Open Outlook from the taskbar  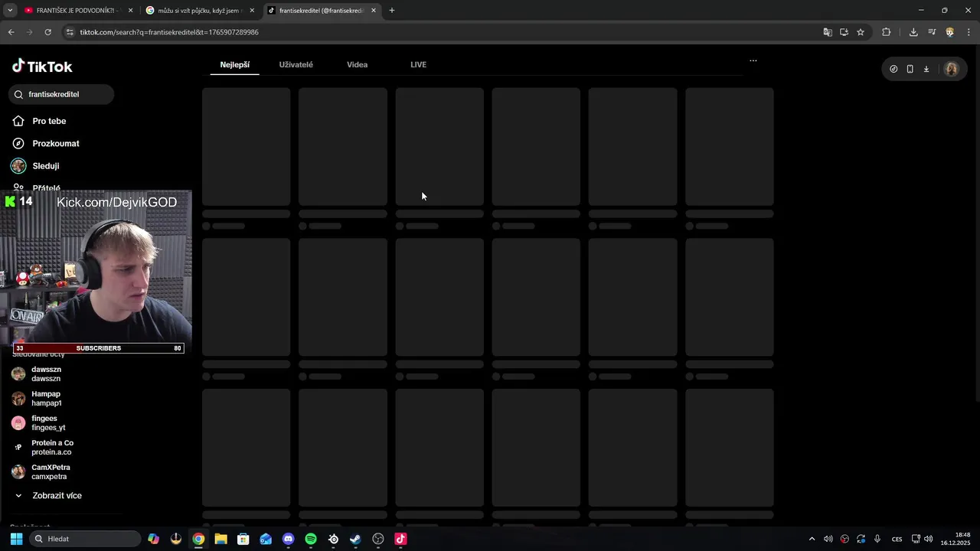click(x=266, y=539)
